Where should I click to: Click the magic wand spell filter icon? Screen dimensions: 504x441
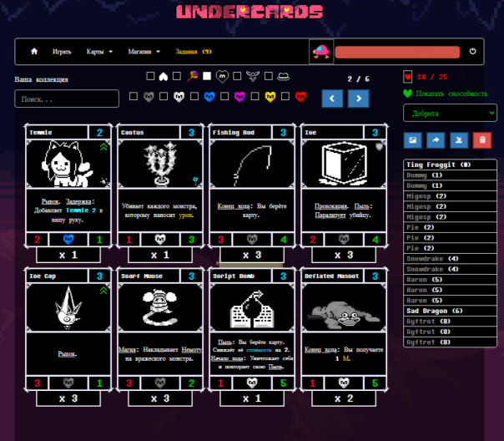(192, 76)
